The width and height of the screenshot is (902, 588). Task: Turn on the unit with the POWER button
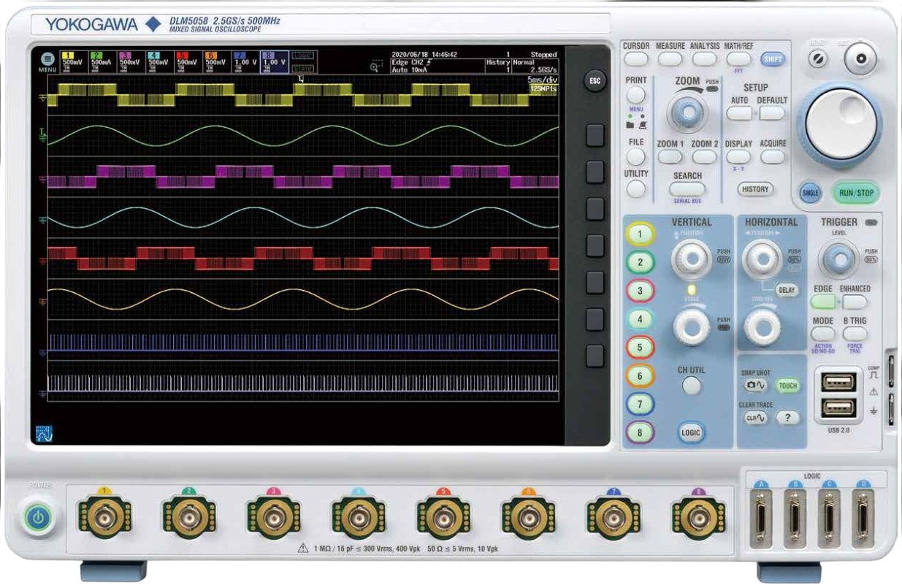[37, 518]
